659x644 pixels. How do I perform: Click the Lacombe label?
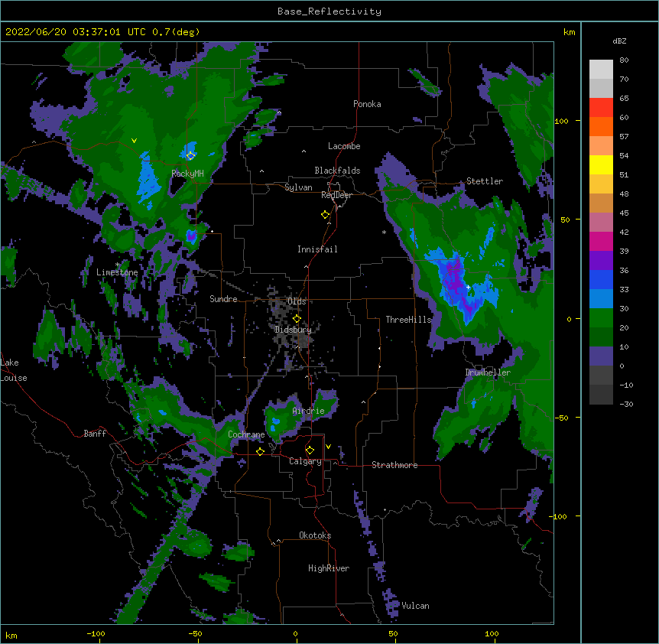[344, 146]
